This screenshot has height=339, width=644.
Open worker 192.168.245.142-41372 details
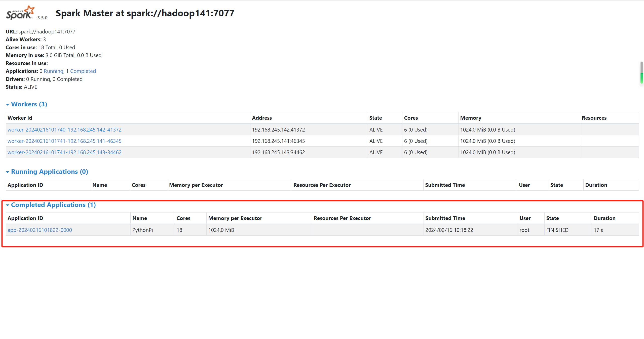tap(64, 130)
